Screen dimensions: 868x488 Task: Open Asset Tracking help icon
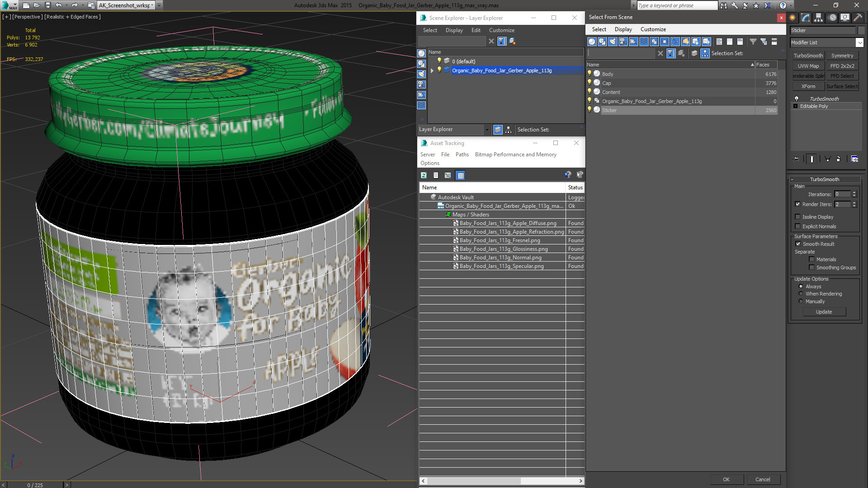568,175
